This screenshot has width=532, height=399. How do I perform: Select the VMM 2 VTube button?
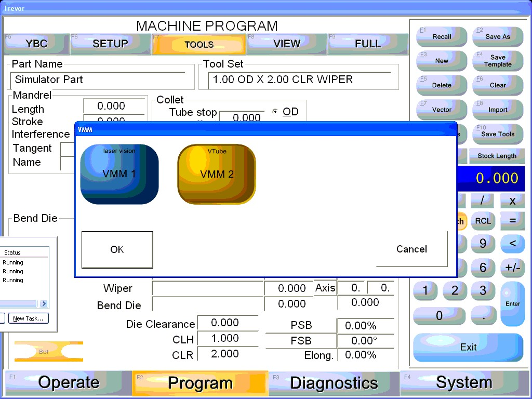click(217, 174)
